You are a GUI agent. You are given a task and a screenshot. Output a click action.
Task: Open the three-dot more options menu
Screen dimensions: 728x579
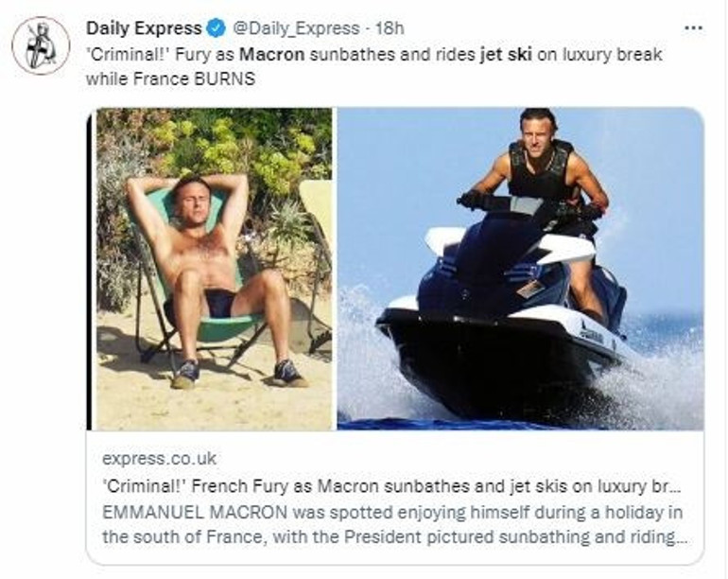694,28
